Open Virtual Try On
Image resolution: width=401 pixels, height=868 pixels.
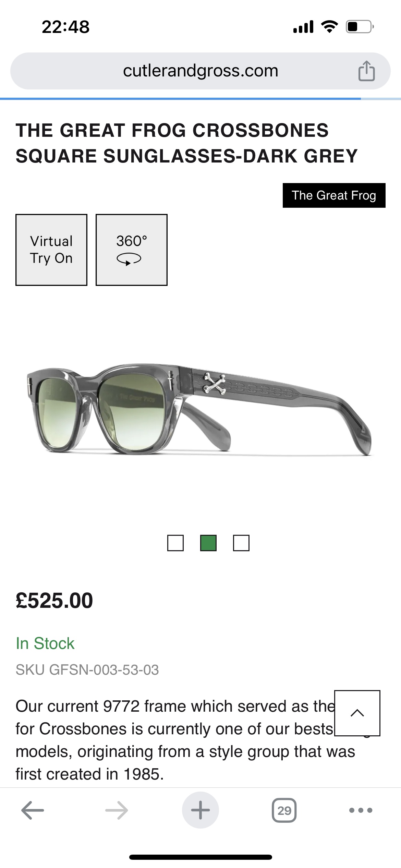pyautogui.click(x=51, y=250)
